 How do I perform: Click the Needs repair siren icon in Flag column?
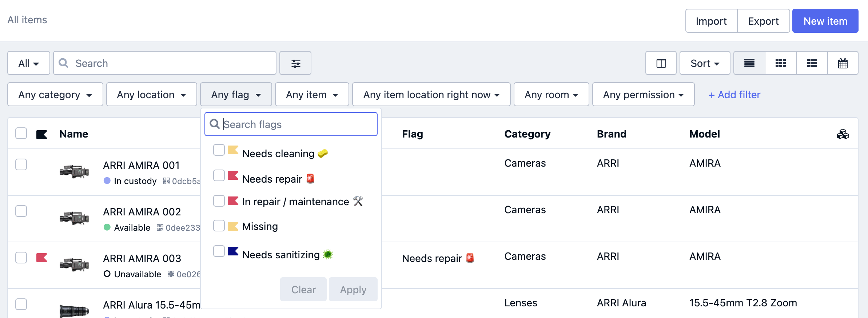click(470, 258)
